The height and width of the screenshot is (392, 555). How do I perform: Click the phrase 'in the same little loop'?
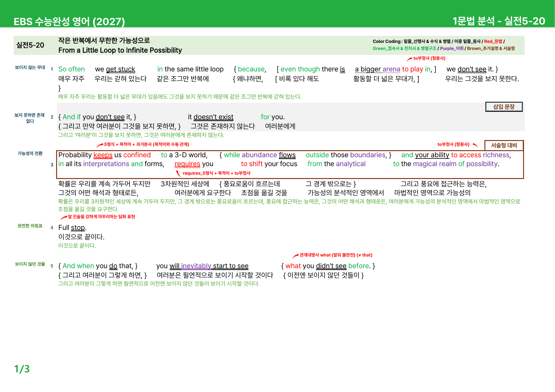point(190,69)
